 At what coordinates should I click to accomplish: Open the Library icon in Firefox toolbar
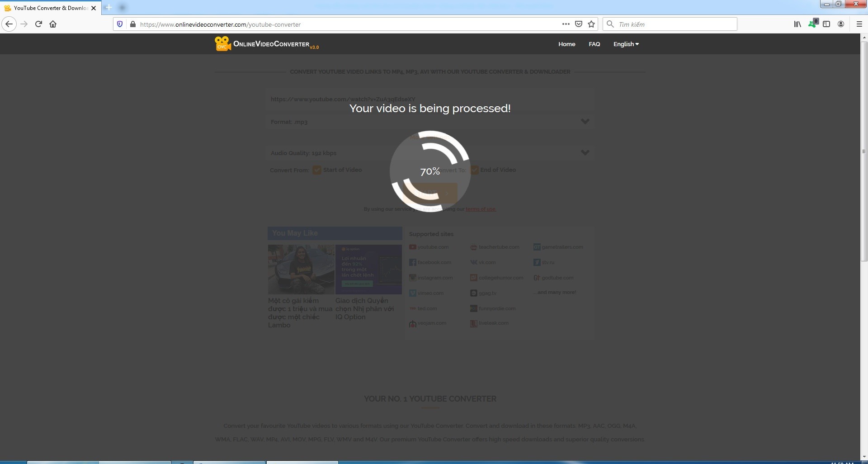click(797, 24)
